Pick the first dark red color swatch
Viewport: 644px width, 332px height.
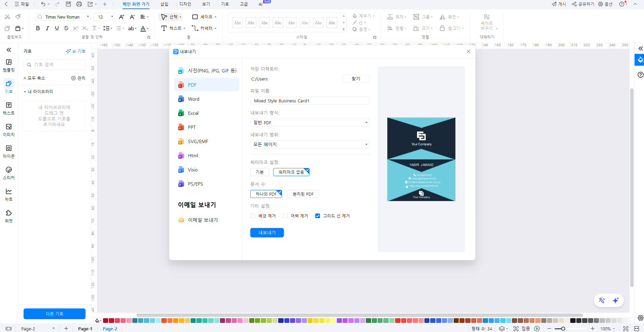pos(105,321)
